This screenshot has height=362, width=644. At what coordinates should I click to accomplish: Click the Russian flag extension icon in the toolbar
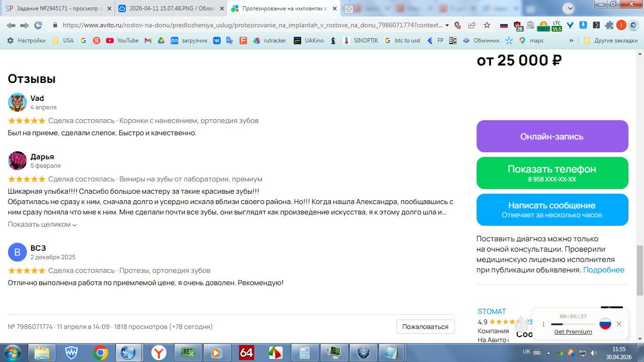point(504,25)
